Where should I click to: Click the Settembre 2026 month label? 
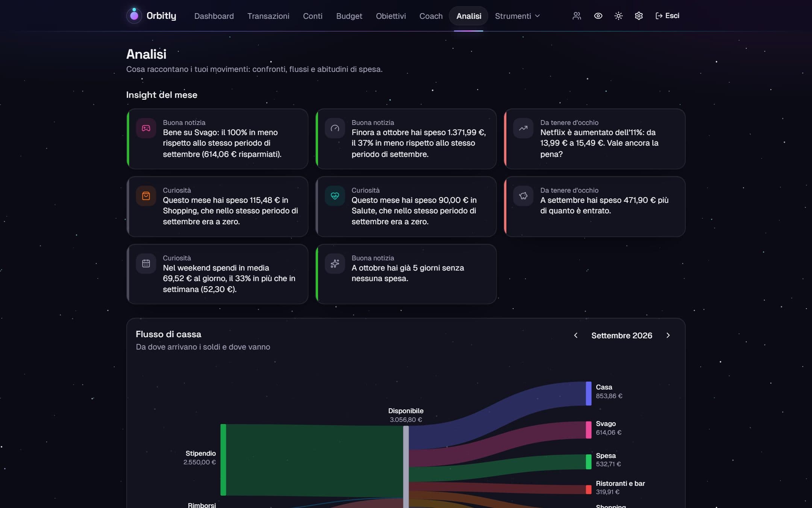click(x=622, y=335)
